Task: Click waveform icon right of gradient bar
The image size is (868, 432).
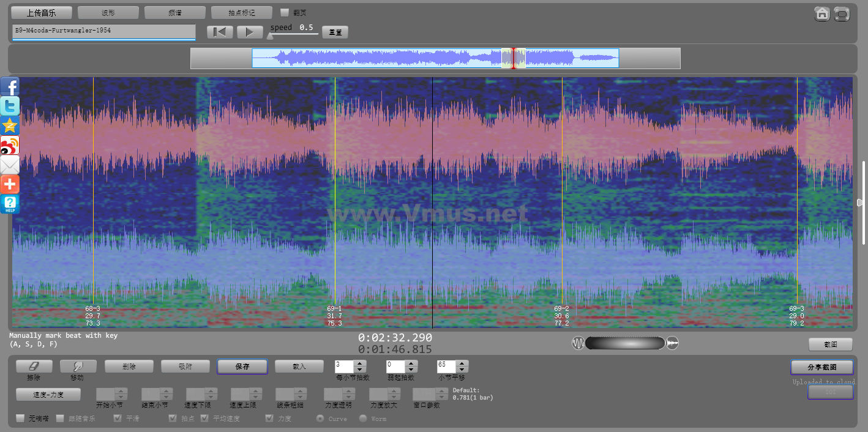Action: click(673, 343)
